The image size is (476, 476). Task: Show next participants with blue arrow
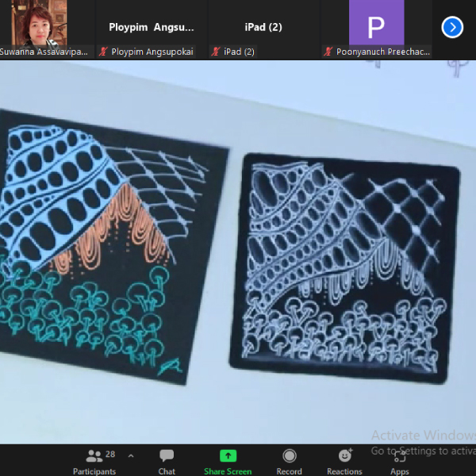pyautogui.click(x=452, y=27)
